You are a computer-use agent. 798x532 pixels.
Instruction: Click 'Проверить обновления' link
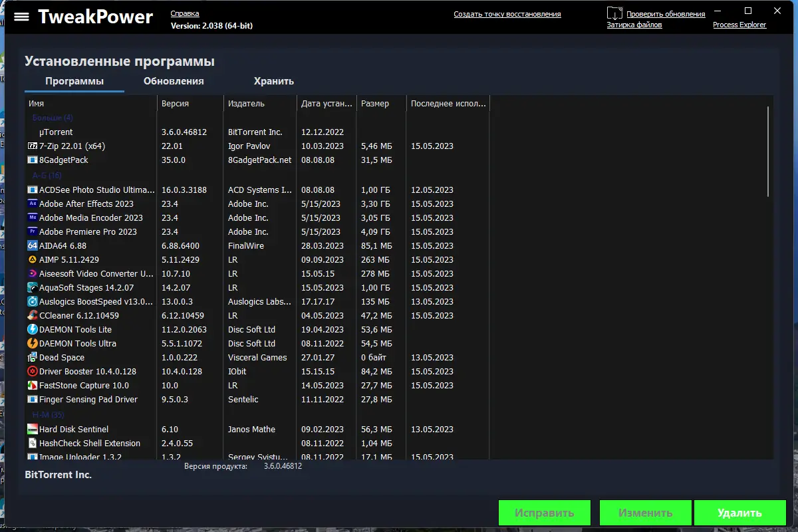pyautogui.click(x=666, y=14)
